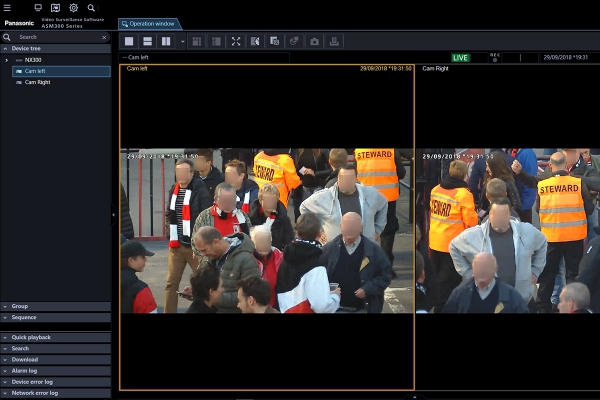Click the '-- Cam left' camera title field
This screenshot has width=600, height=400.
pos(204,57)
